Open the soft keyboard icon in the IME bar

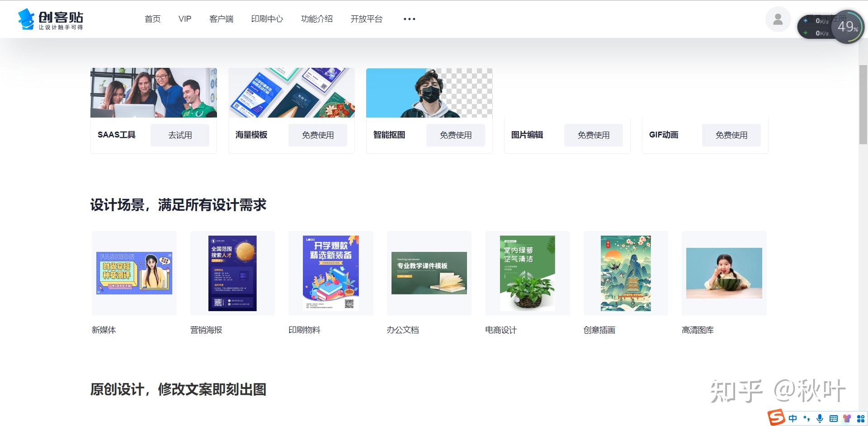pos(834,419)
